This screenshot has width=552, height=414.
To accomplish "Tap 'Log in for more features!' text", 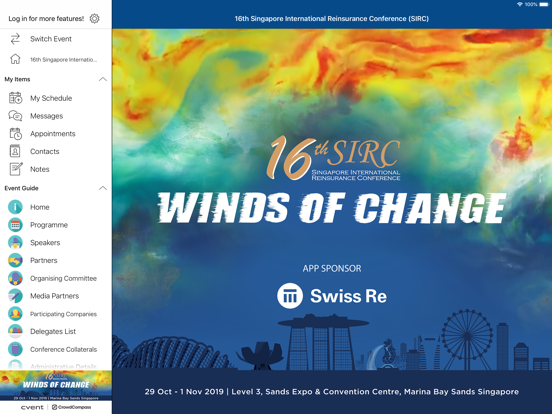I will (x=46, y=19).
